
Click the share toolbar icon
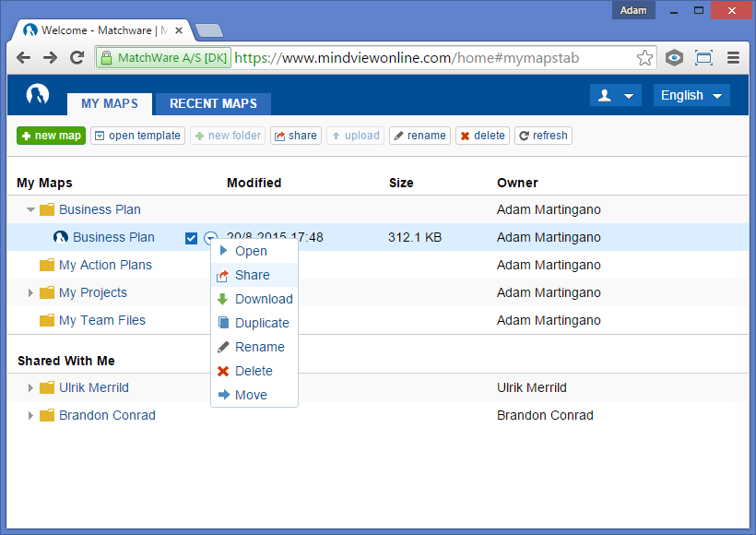click(295, 135)
